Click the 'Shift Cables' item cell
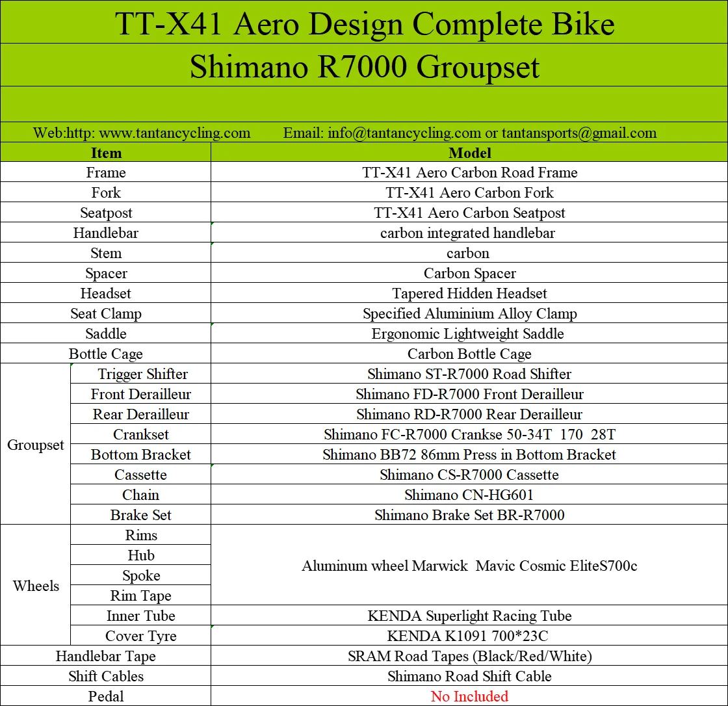 tap(105, 676)
